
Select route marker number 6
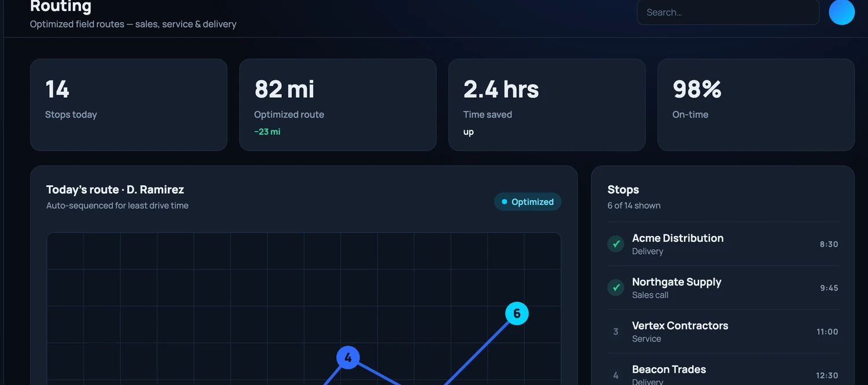[x=517, y=313]
